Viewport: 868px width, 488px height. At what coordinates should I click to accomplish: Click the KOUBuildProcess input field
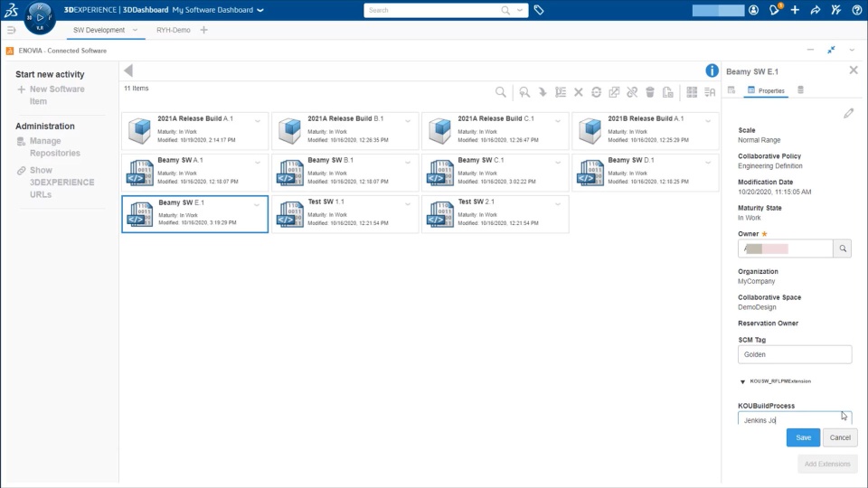795,418
